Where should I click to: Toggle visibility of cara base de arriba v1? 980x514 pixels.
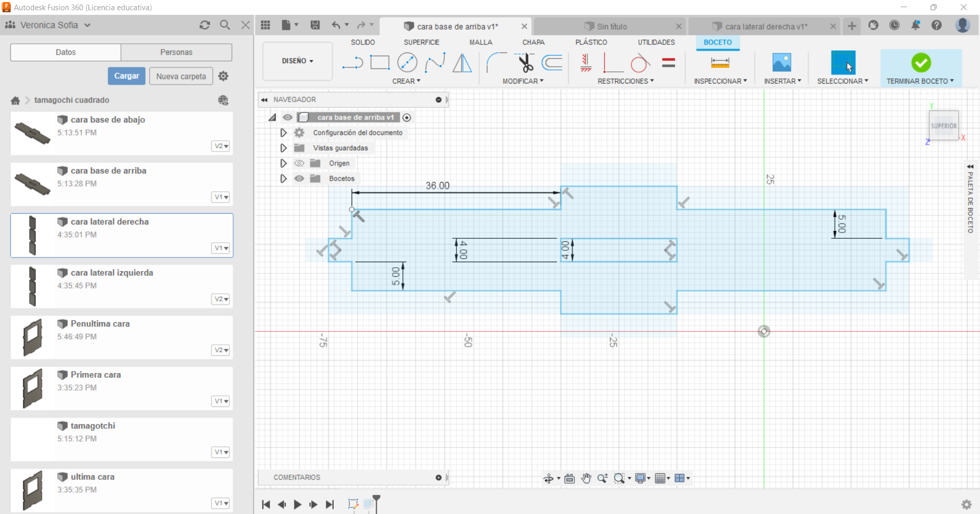point(288,117)
